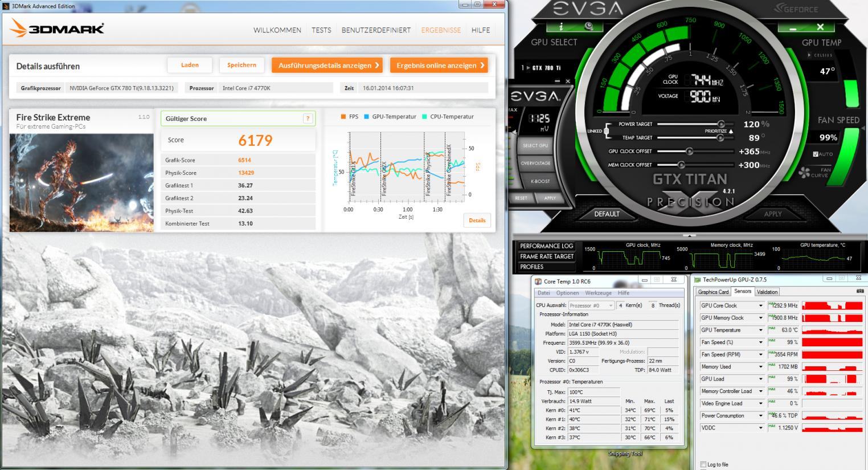Open the Datei menu in Core Temp
This screenshot has height=470, width=868.
[x=544, y=293]
